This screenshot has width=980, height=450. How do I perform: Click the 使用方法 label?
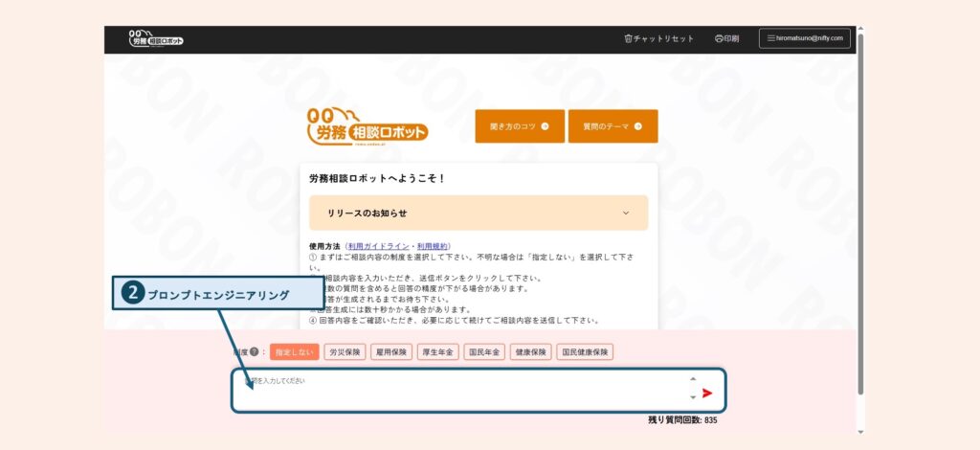coord(324,246)
